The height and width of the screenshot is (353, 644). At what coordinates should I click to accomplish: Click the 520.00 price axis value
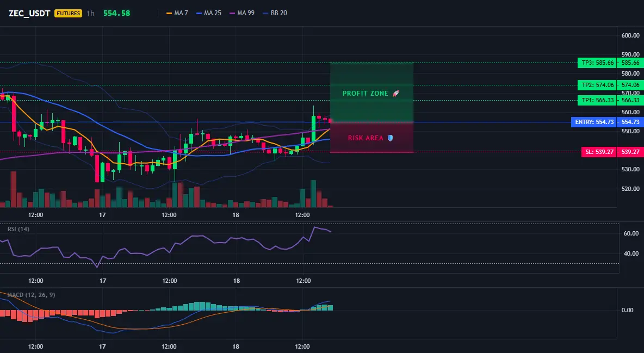coord(630,189)
